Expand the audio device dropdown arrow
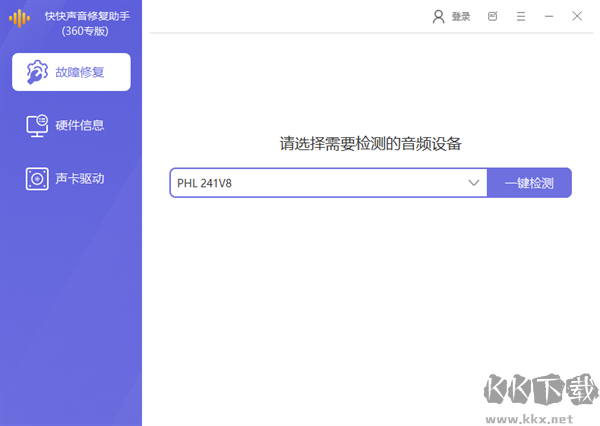The height and width of the screenshot is (426, 600). [474, 183]
